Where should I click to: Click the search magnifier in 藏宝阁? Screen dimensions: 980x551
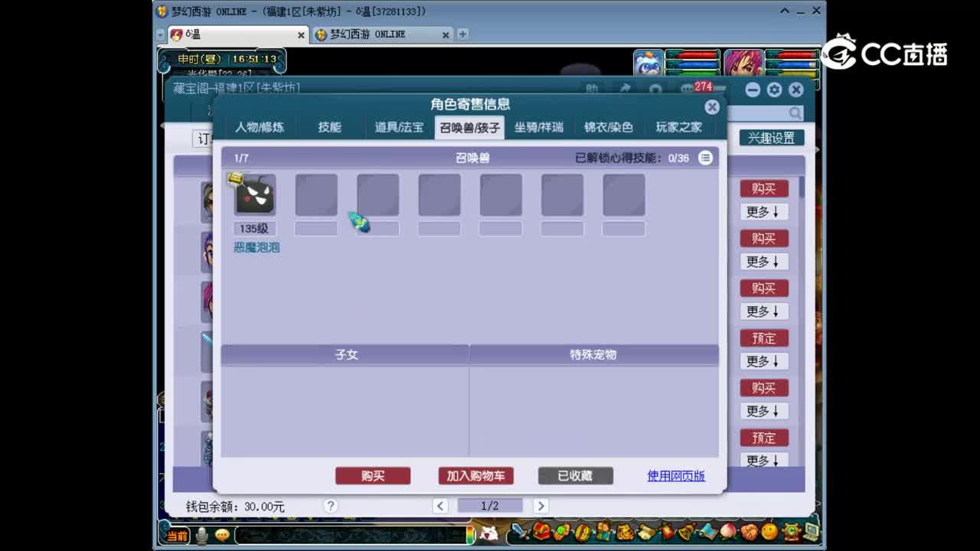(795, 113)
